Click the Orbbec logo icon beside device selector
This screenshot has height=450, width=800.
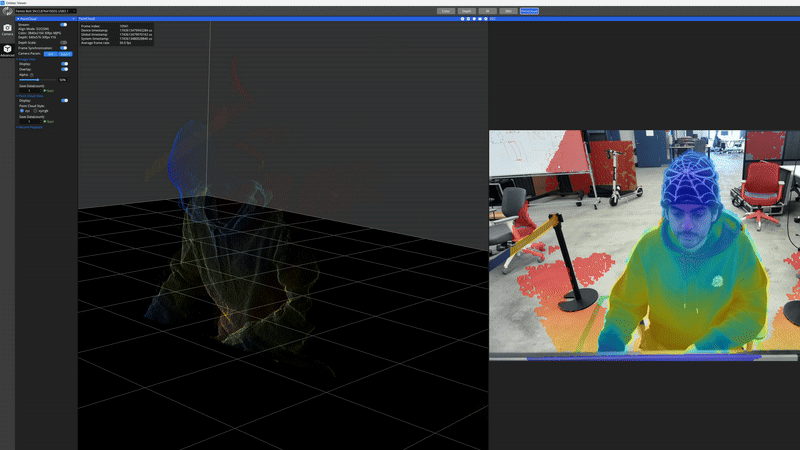7,11
